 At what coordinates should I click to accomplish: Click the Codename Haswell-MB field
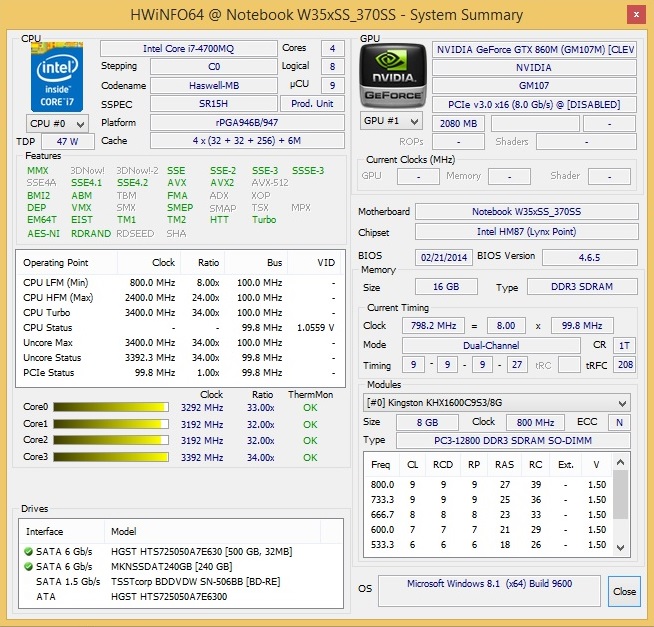click(214, 86)
